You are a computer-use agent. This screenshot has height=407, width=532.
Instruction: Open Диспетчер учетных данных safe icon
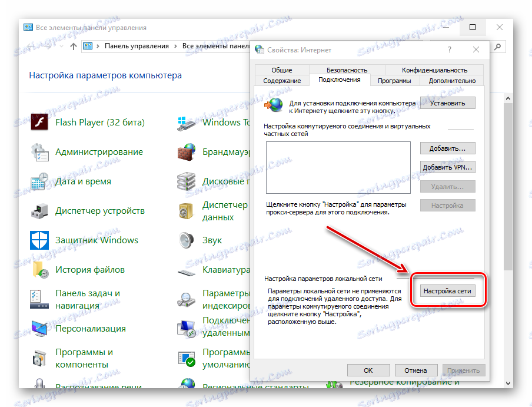[x=186, y=211]
